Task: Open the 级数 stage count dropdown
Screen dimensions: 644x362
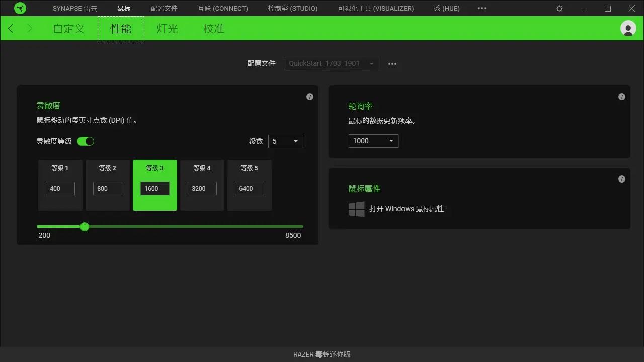Action: pos(285,141)
